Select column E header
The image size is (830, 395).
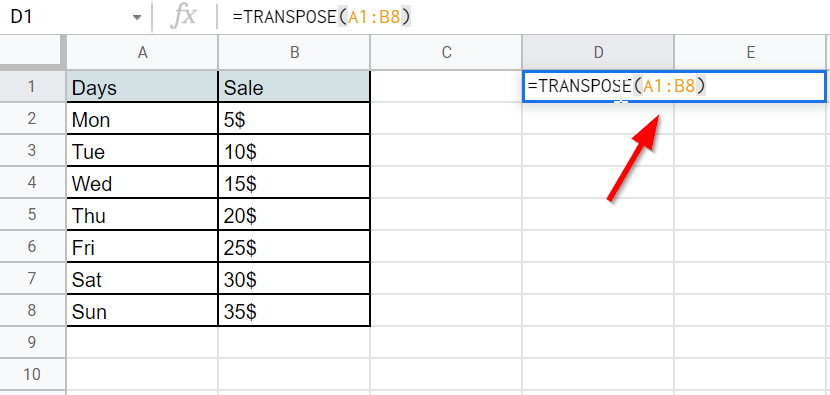[x=752, y=52]
